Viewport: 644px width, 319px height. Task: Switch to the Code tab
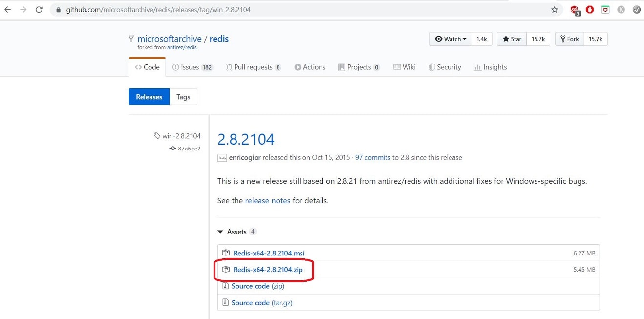(x=147, y=67)
